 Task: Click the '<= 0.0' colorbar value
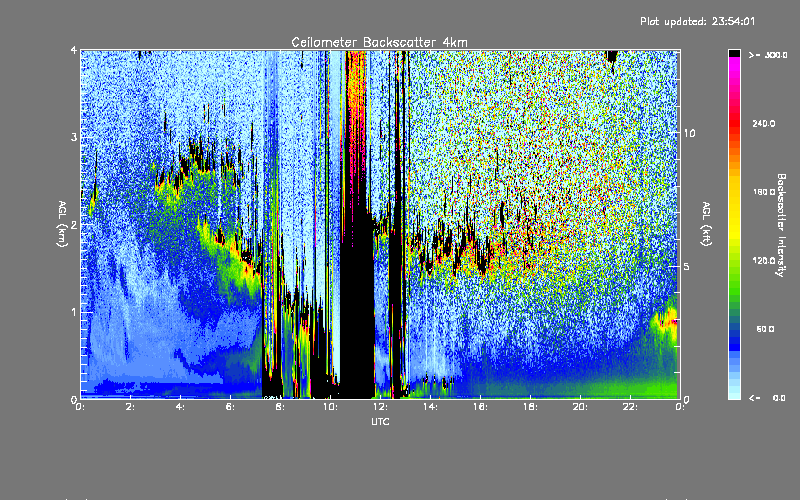(767, 398)
